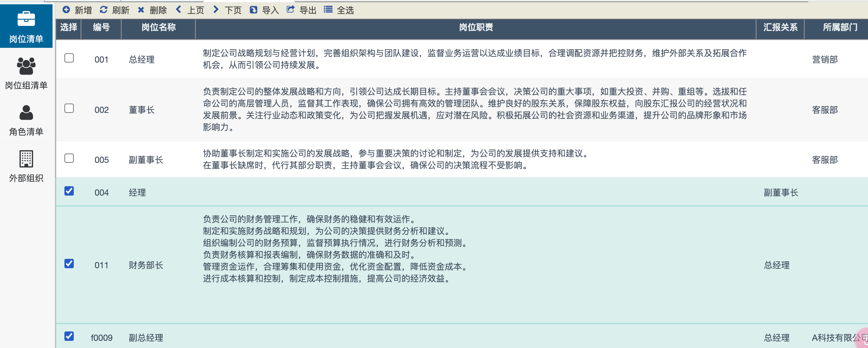Check the box for row 002 董事长
Screen dimensions: 868x348
click(69, 109)
